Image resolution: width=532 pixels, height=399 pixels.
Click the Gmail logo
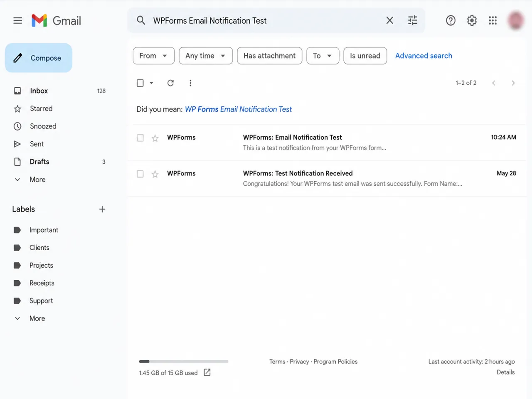click(x=56, y=20)
